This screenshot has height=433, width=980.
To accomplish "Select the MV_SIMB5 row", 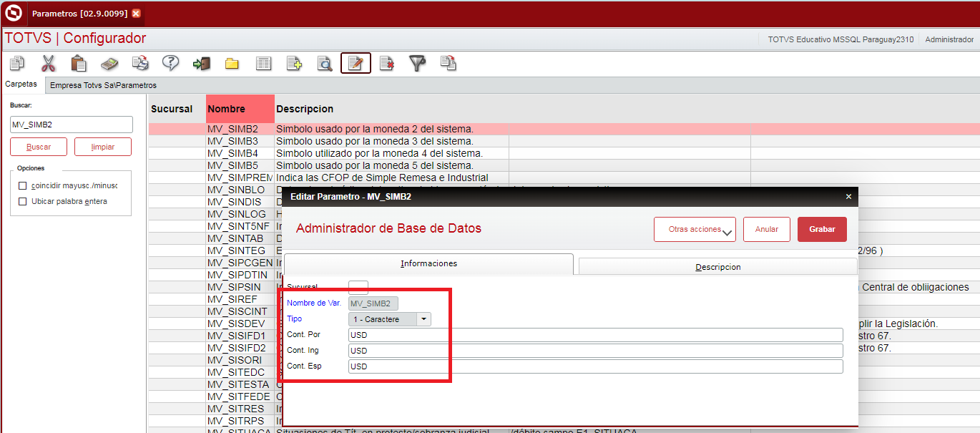I will pos(564,165).
